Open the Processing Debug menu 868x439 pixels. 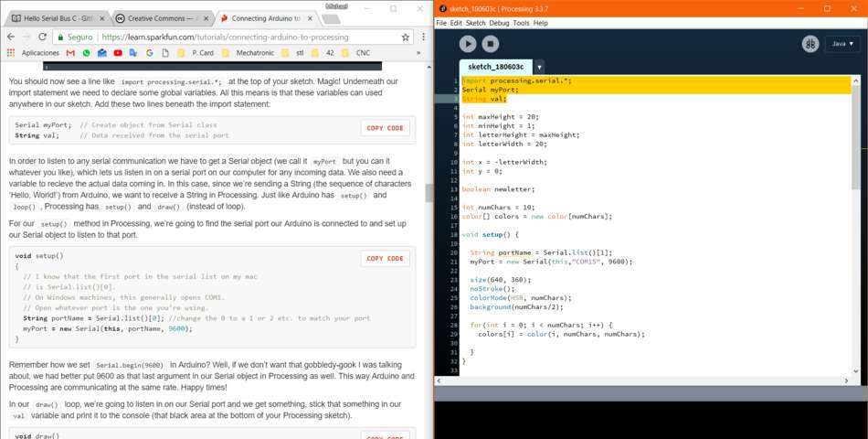pyautogui.click(x=499, y=23)
